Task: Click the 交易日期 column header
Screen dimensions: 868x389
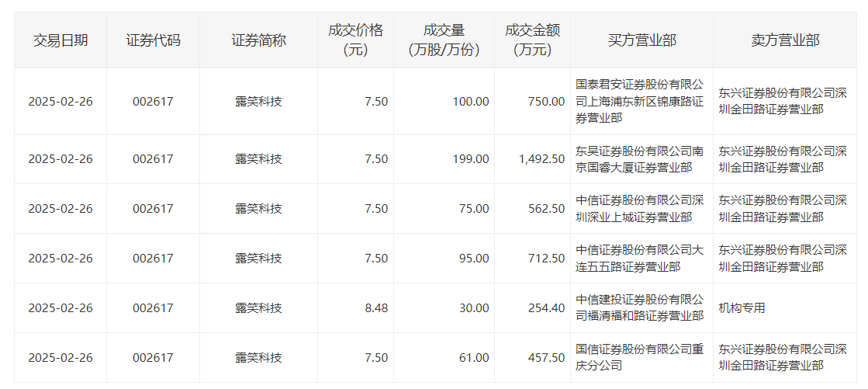Action: (61, 40)
